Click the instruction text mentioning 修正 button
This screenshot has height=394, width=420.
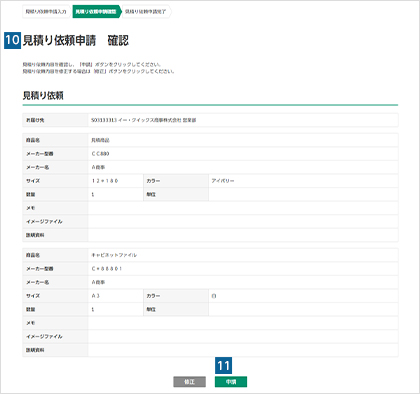pyautogui.click(x=98, y=71)
